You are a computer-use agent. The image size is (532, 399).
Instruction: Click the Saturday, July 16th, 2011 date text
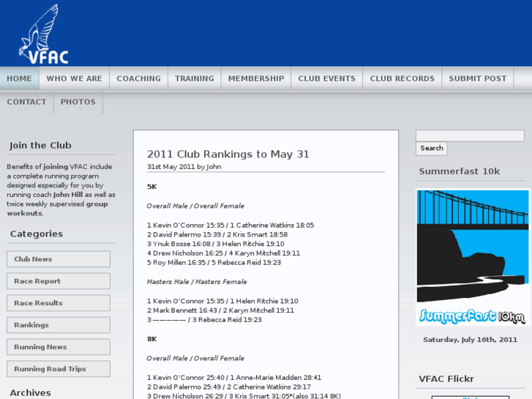pyautogui.click(x=470, y=340)
